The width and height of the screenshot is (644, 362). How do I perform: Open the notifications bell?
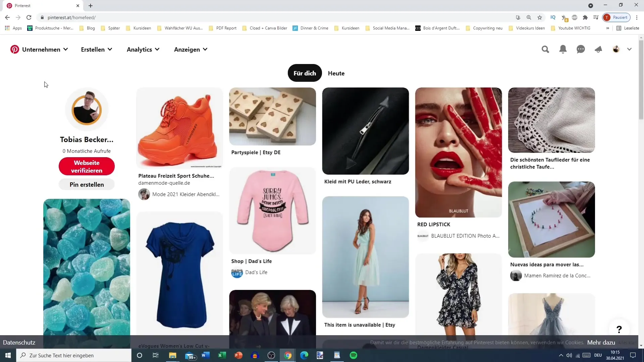(563, 50)
